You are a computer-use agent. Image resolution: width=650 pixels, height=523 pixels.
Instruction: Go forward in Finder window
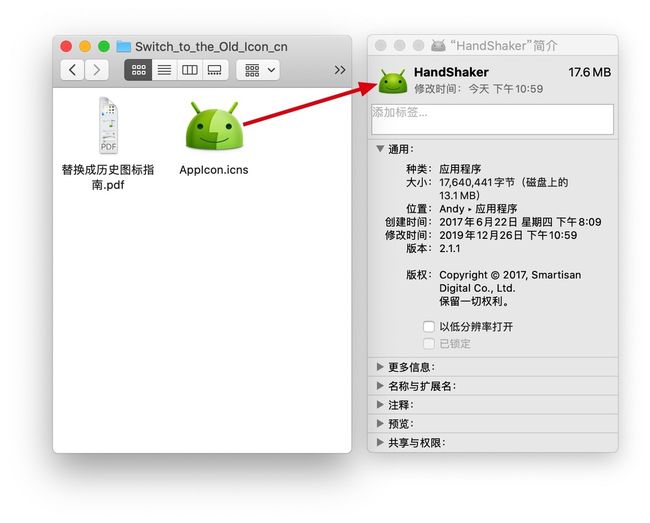[x=97, y=70]
